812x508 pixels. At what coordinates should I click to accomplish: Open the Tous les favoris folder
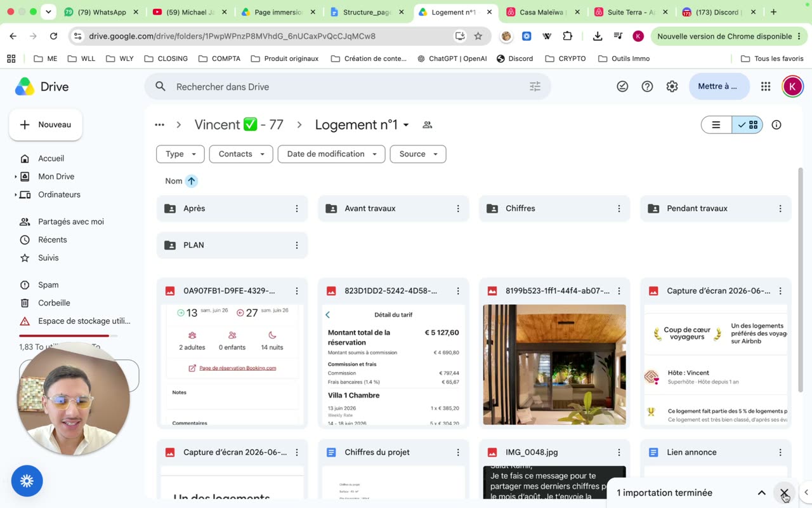point(772,58)
